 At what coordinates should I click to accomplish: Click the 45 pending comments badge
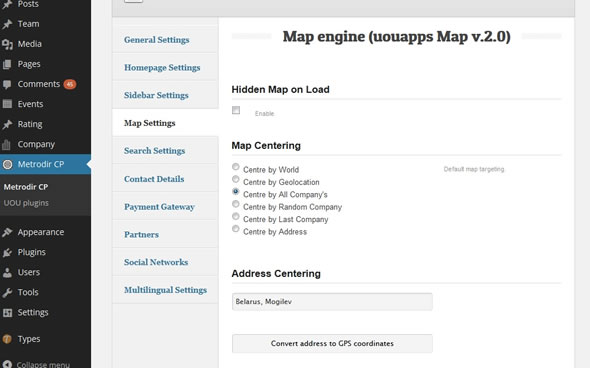click(70, 84)
